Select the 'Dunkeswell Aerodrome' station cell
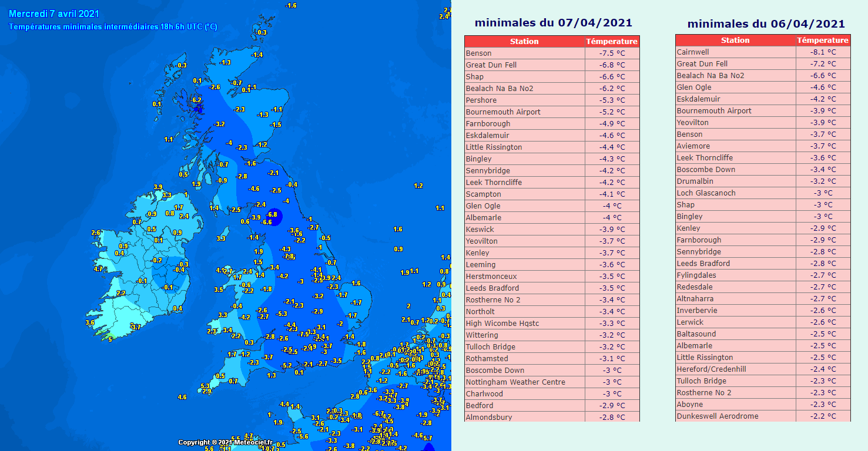The image size is (868, 451). [x=736, y=416]
